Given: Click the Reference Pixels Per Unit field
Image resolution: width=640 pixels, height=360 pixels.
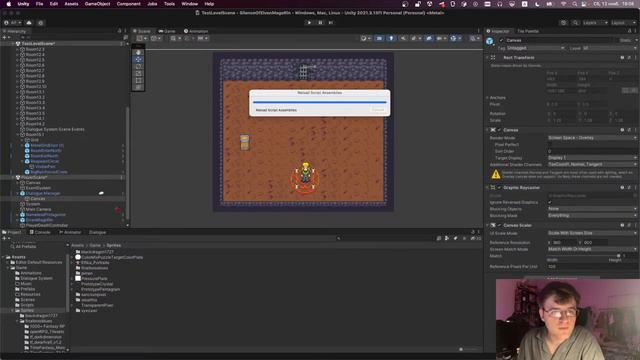Looking at the screenshot, I should point(592,267).
